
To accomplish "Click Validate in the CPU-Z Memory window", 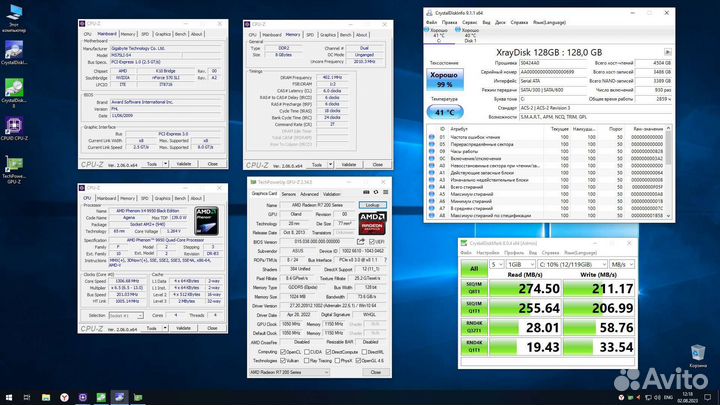I will tap(349, 165).
